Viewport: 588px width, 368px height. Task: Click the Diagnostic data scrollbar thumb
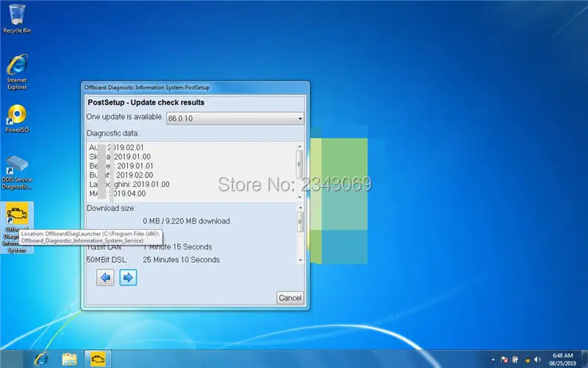pyautogui.click(x=299, y=164)
